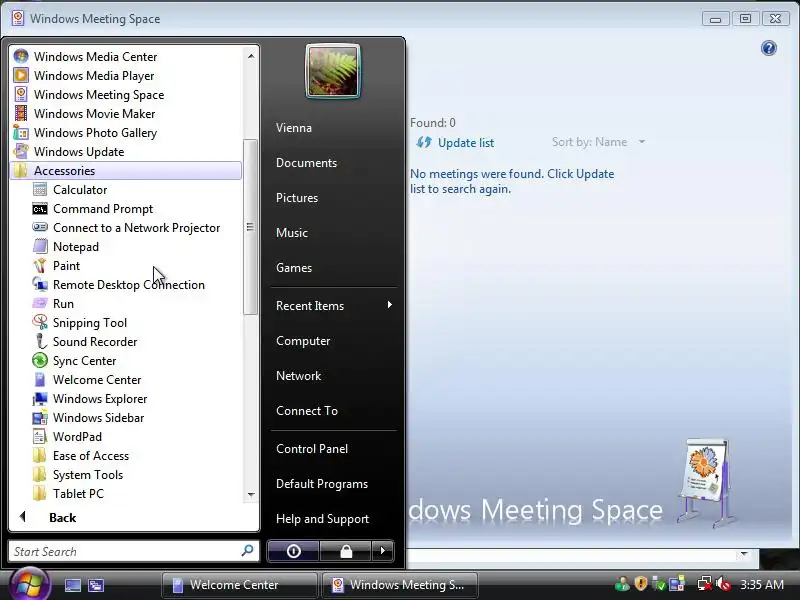Click the programs list scroll up arrow

(x=251, y=56)
